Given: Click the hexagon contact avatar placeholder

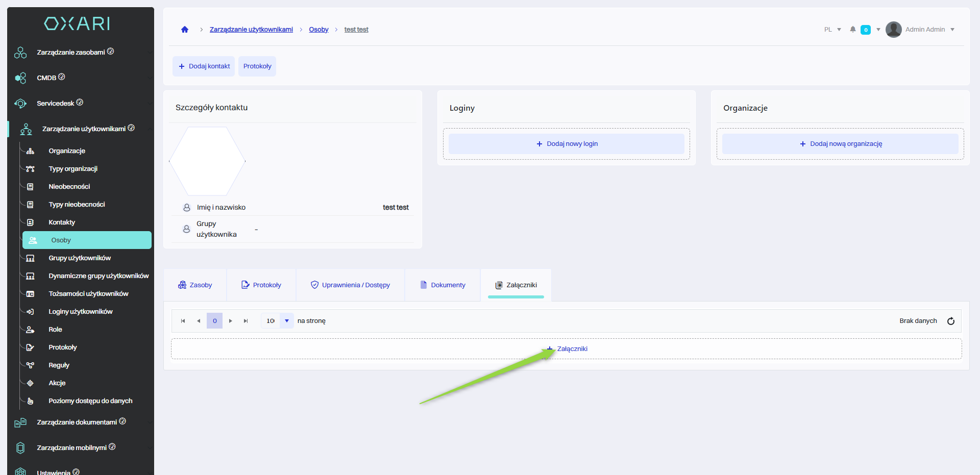Looking at the screenshot, I should [207, 161].
